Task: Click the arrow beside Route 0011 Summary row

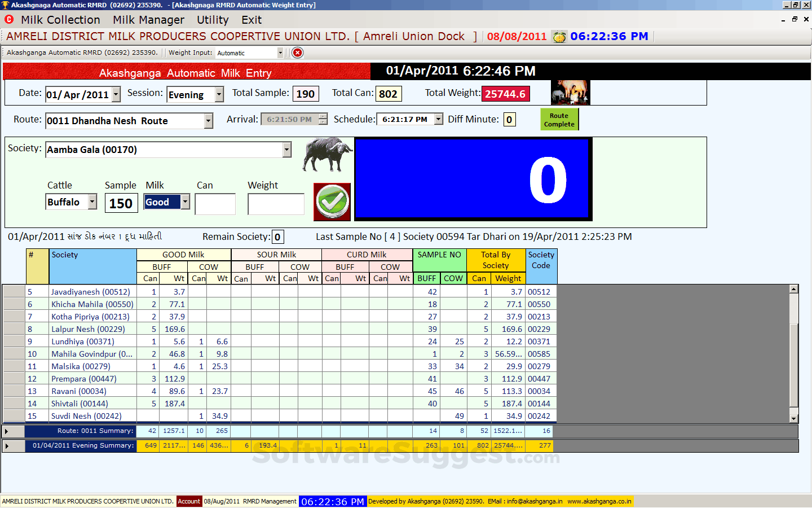Action: click(7, 431)
